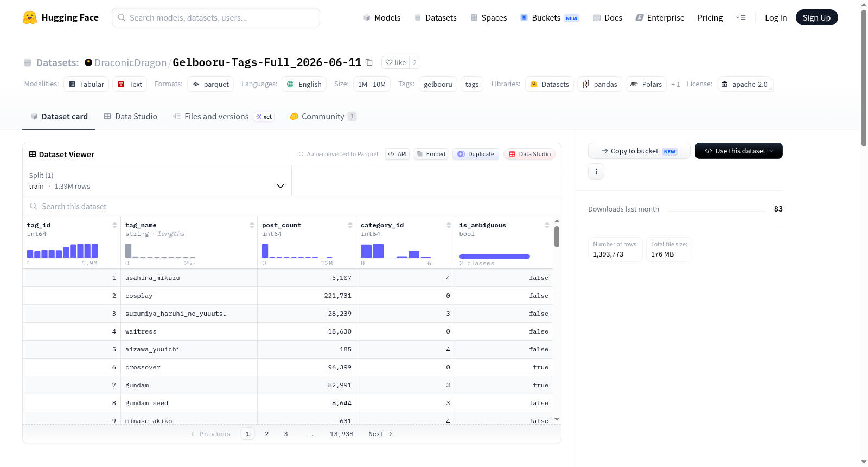Show the +1 more libraries
Image resolution: width=868 pixels, height=467 pixels.
coord(675,84)
